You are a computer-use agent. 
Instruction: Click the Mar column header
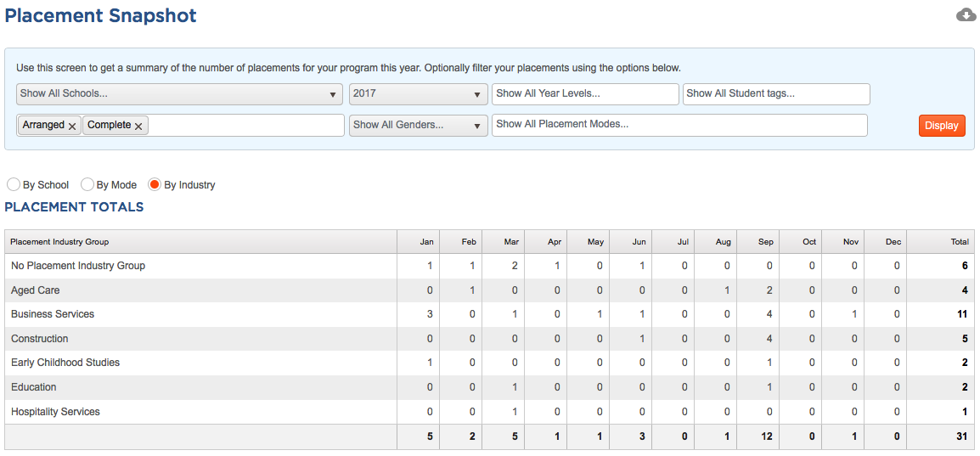click(503, 242)
